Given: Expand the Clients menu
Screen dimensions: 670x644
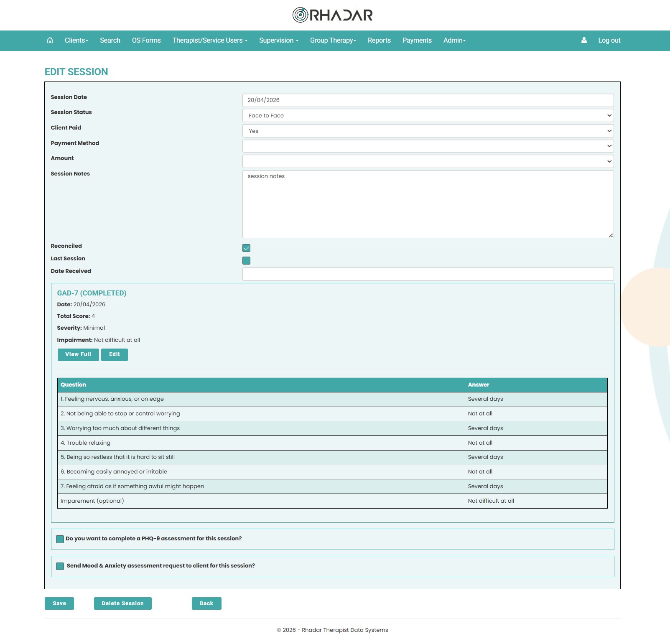Looking at the screenshot, I should pos(76,40).
